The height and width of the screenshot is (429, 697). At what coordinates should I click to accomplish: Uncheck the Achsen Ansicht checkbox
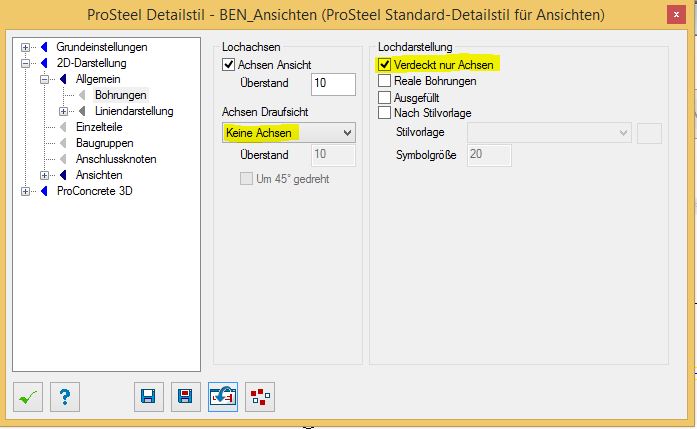point(228,65)
